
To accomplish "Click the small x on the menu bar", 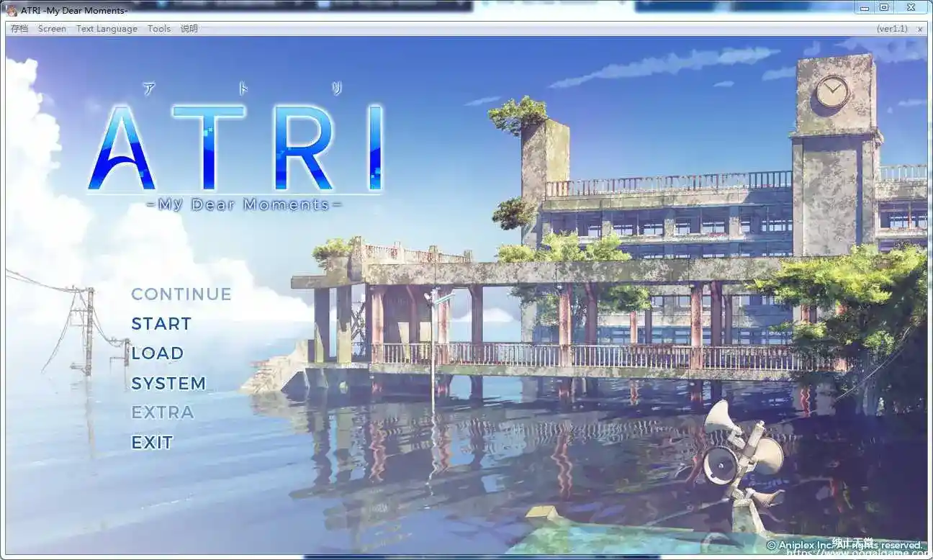I will [920, 29].
